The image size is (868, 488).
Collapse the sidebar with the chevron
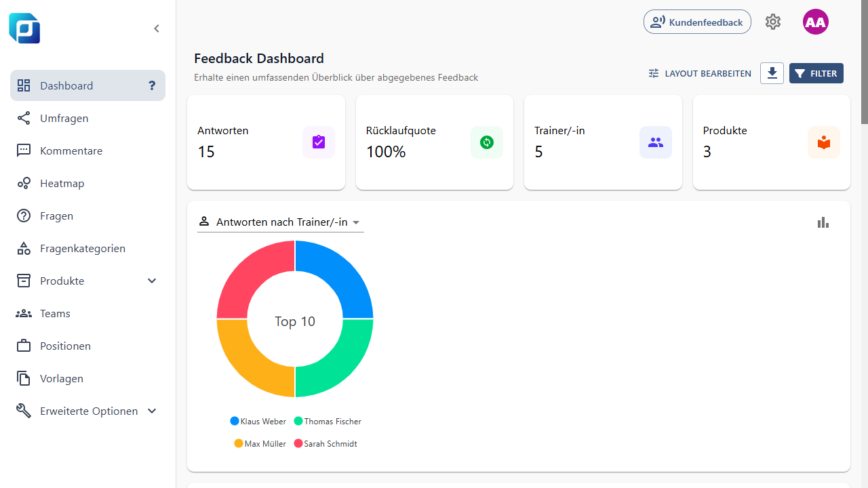pyautogui.click(x=157, y=28)
